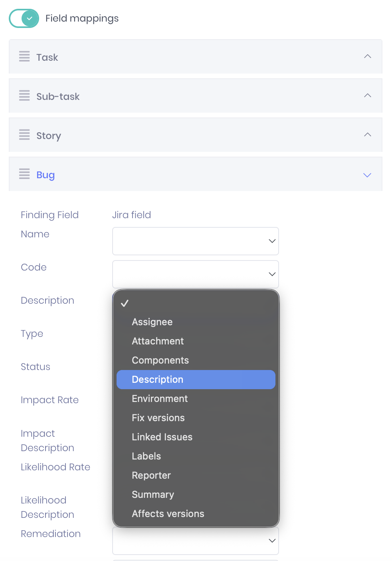
Task: Click the drag handle icon beside Task
Action: coord(24,56)
